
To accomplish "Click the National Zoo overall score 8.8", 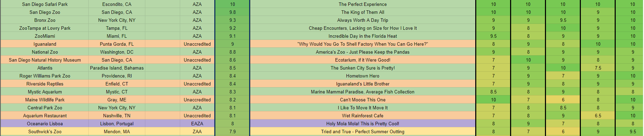I will pos(232,52).
